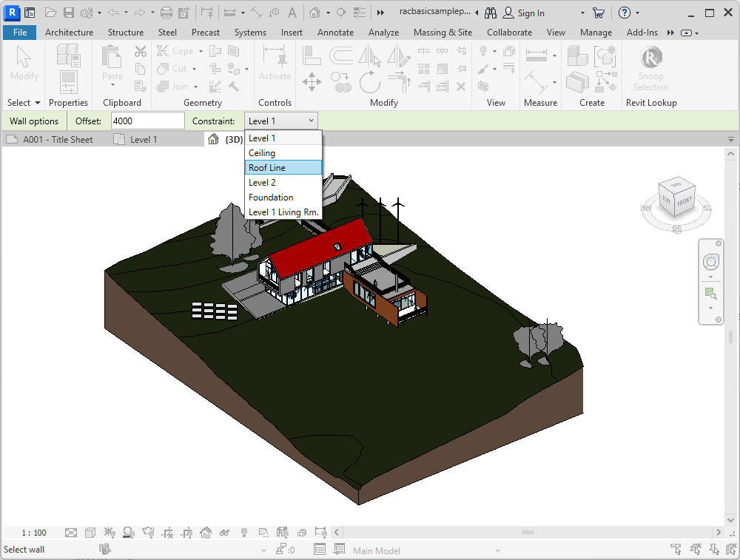
Task: Pick Foundation in the Constraint dropdown
Action: click(283, 198)
